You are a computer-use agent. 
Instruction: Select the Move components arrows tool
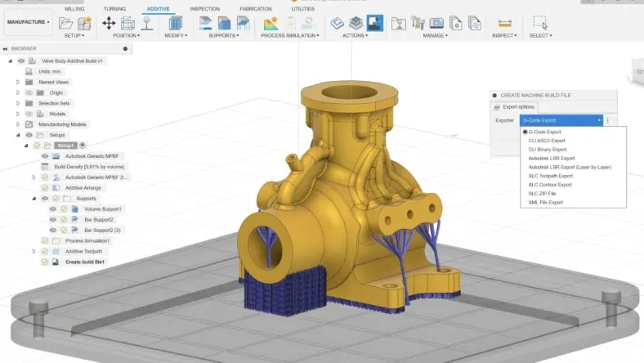coord(109,23)
